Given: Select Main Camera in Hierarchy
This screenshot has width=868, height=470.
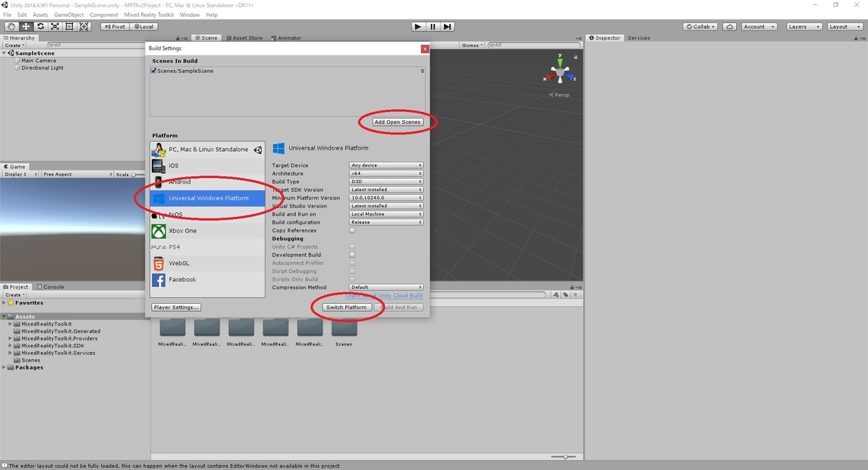Looking at the screenshot, I should point(38,61).
